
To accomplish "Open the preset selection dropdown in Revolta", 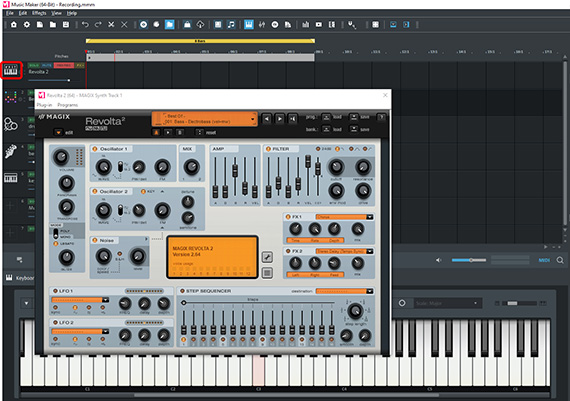I will tap(205, 119).
